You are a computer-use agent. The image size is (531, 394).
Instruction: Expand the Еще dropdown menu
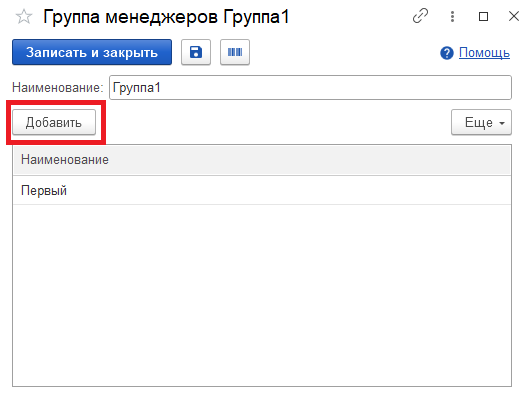[x=481, y=122]
